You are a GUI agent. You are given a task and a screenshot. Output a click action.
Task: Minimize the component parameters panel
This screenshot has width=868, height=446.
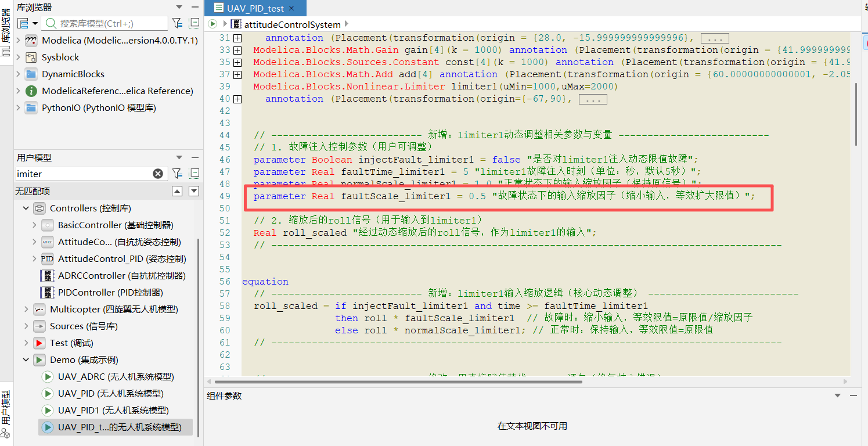(853, 395)
